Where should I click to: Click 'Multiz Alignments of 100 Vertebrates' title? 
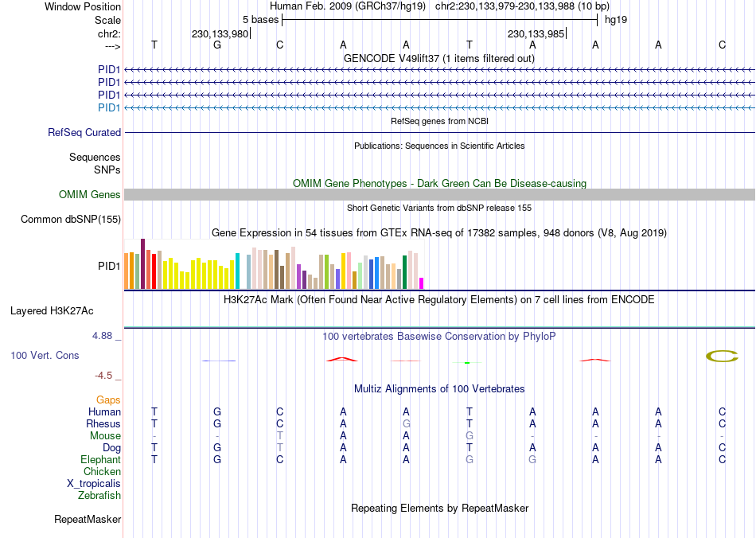[439, 389]
